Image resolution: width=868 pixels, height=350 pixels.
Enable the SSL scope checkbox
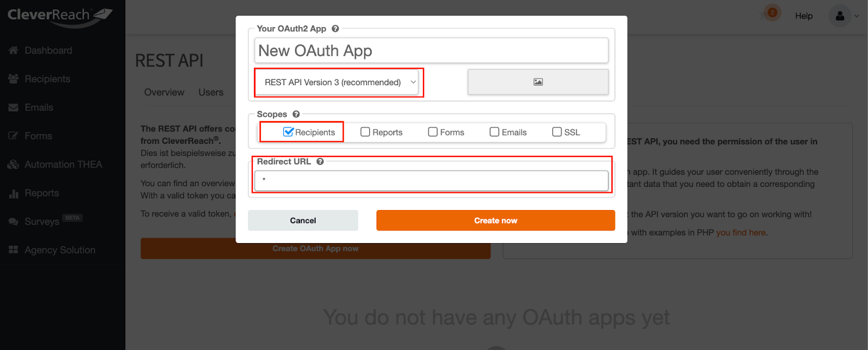pyautogui.click(x=557, y=132)
